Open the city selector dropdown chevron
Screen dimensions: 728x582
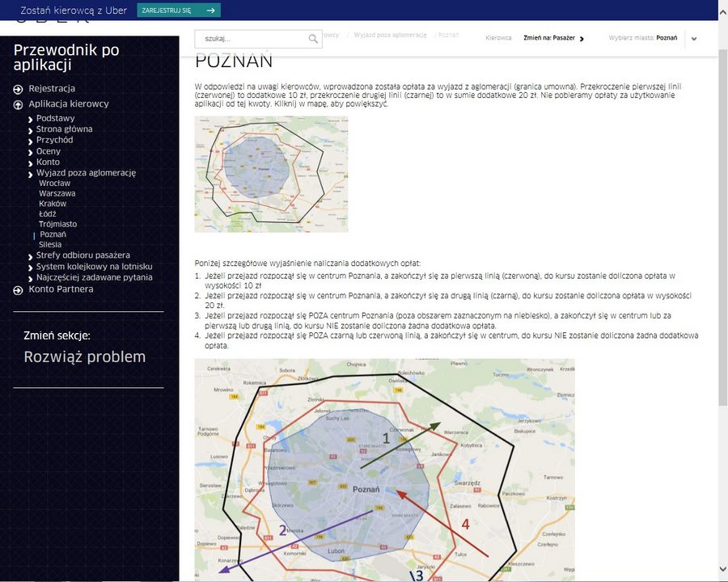pos(694,39)
